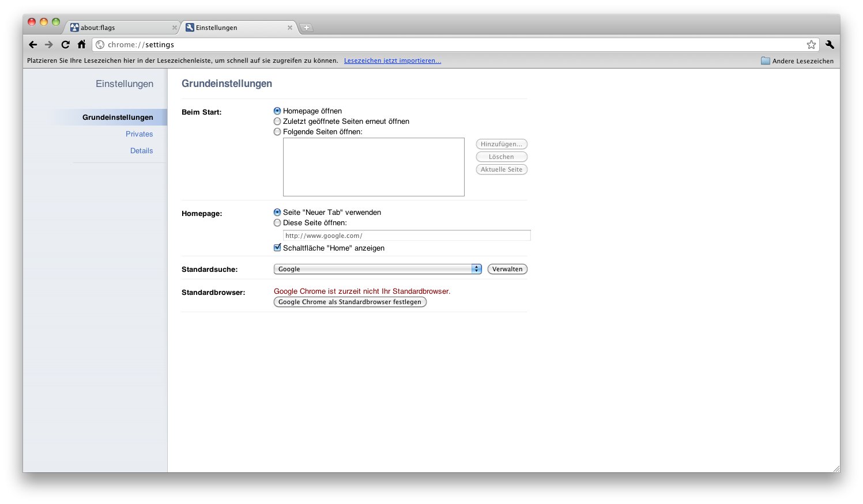Bookmark this page using the star icon
The height and width of the screenshot is (504, 863).
(x=811, y=44)
